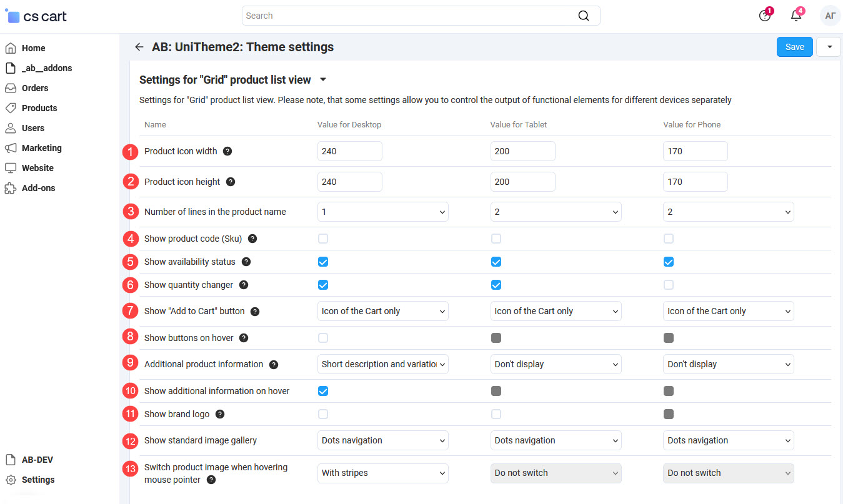The height and width of the screenshot is (504, 843).
Task: Open Home in the sidebar
Action: coord(34,48)
